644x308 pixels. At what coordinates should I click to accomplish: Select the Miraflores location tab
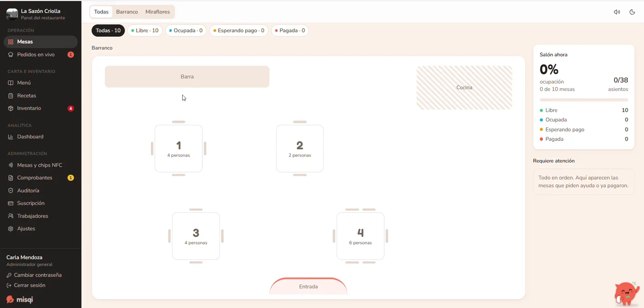157,12
